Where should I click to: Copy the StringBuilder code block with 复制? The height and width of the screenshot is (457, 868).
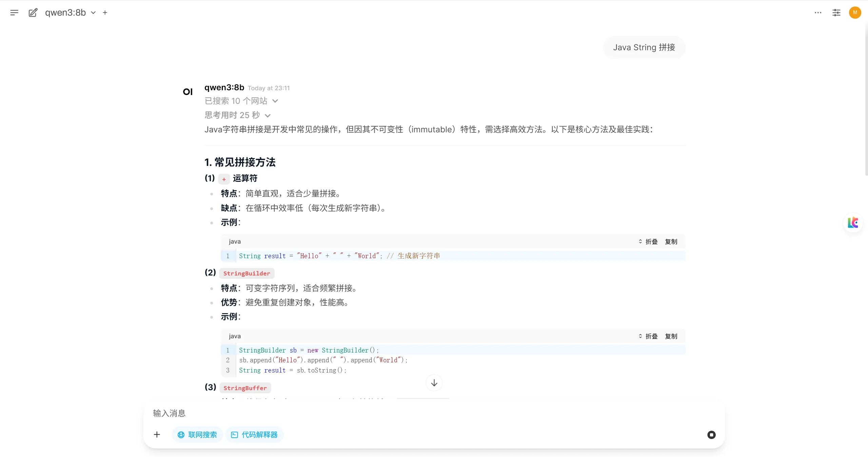(x=671, y=336)
